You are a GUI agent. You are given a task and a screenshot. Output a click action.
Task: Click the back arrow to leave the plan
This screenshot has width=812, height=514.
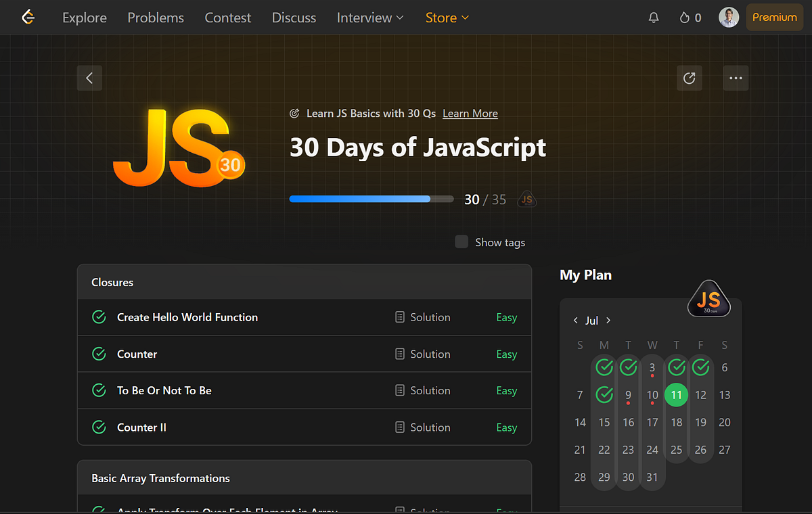click(89, 78)
